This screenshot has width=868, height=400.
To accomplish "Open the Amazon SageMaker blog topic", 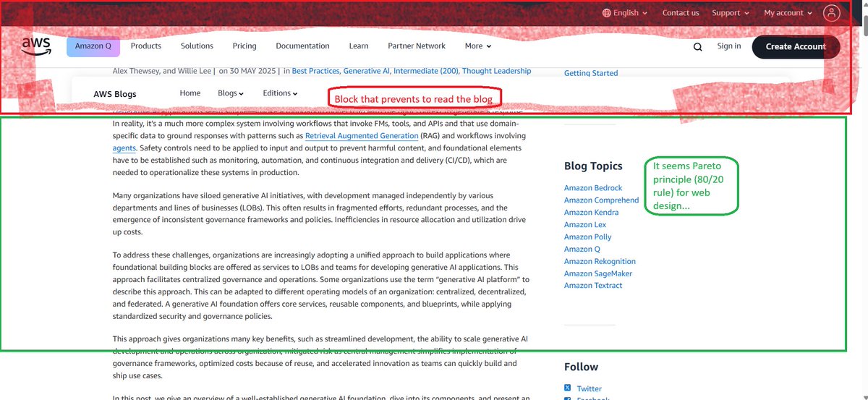I will [598, 273].
